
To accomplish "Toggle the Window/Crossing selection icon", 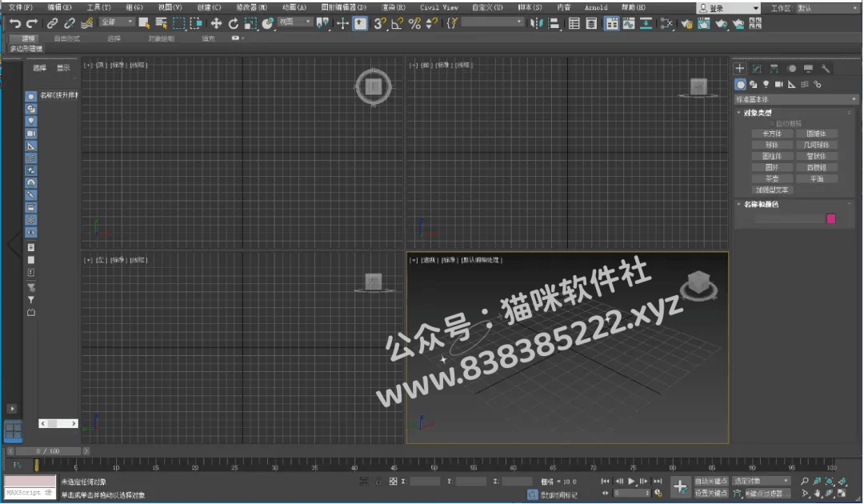I will click(196, 23).
